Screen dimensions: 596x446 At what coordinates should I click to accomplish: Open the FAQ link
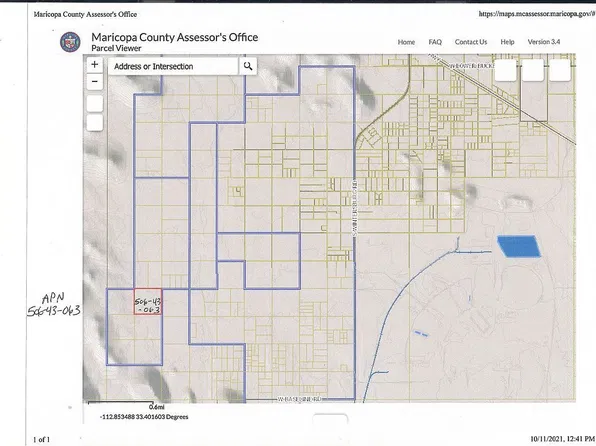point(435,42)
